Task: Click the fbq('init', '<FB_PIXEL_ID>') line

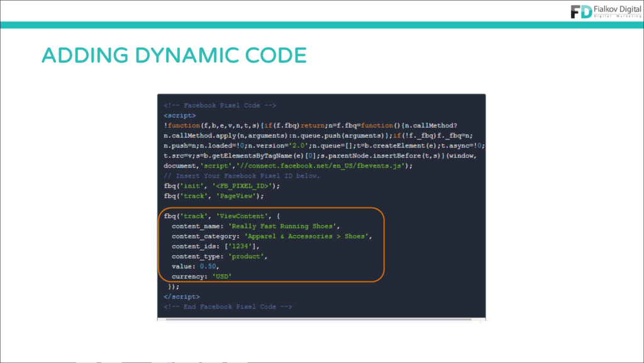Action: pos(222,186)
